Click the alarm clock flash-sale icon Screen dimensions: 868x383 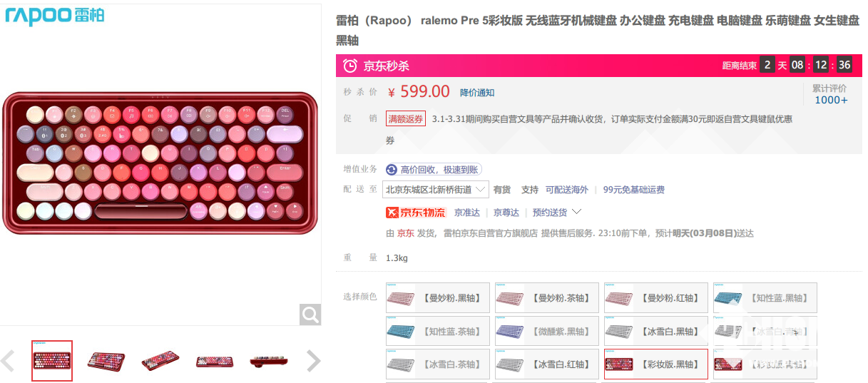tap(349, 66)
